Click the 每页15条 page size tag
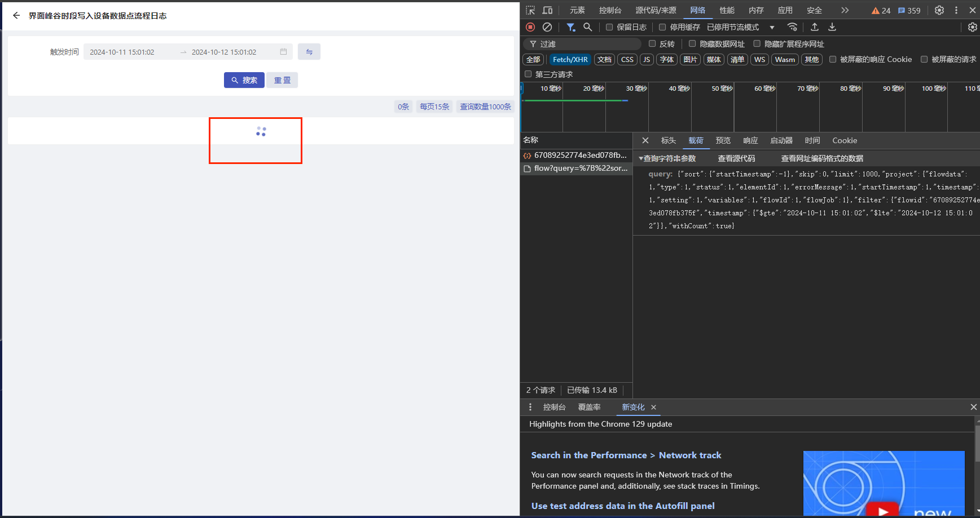The image size is (980, 518). tap(434, 107)
